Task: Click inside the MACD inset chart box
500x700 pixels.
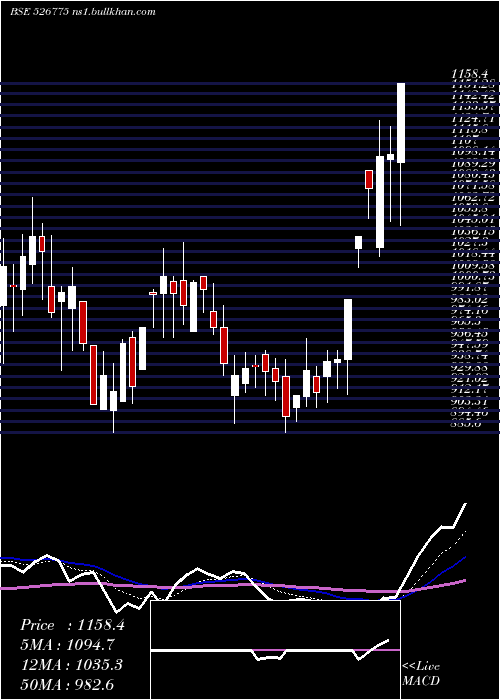Action: tap(275, 650)
